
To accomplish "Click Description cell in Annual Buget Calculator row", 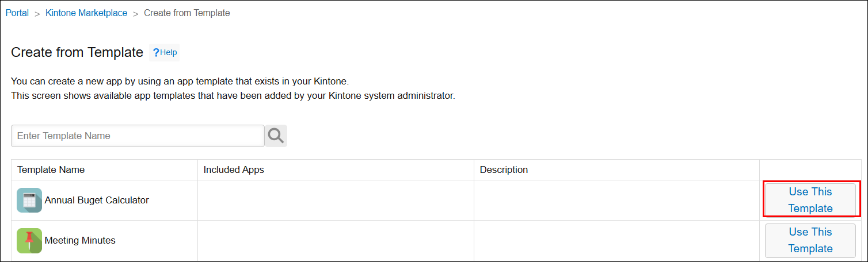I will pos(616,201).
